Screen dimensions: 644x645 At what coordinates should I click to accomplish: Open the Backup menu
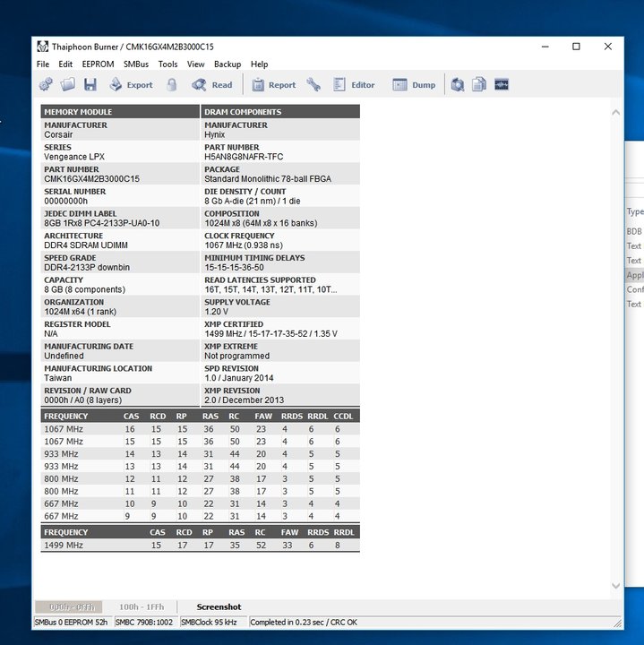[x=228, y=64]
